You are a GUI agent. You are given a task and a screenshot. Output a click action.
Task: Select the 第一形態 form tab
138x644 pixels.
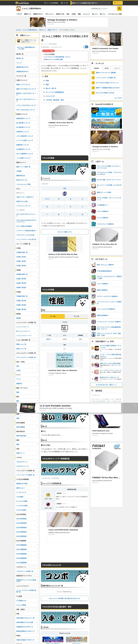(53, 316)
